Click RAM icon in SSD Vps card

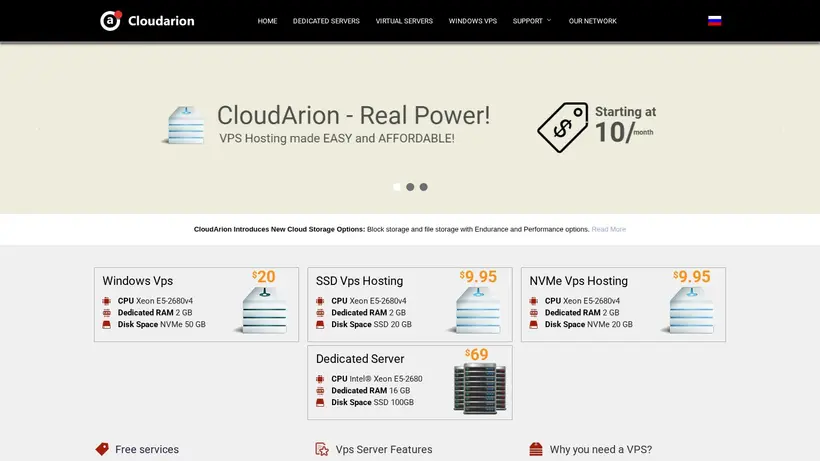[x=320, y=313]
